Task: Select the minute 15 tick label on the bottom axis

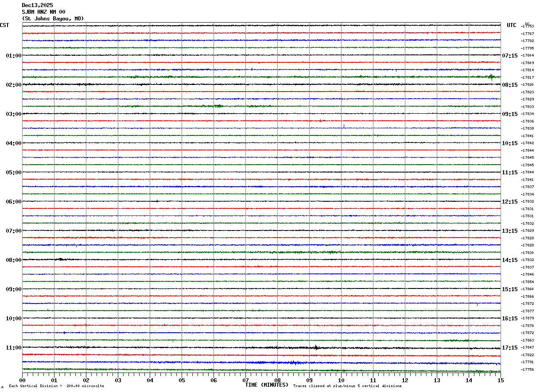Action: pos(501,380)
